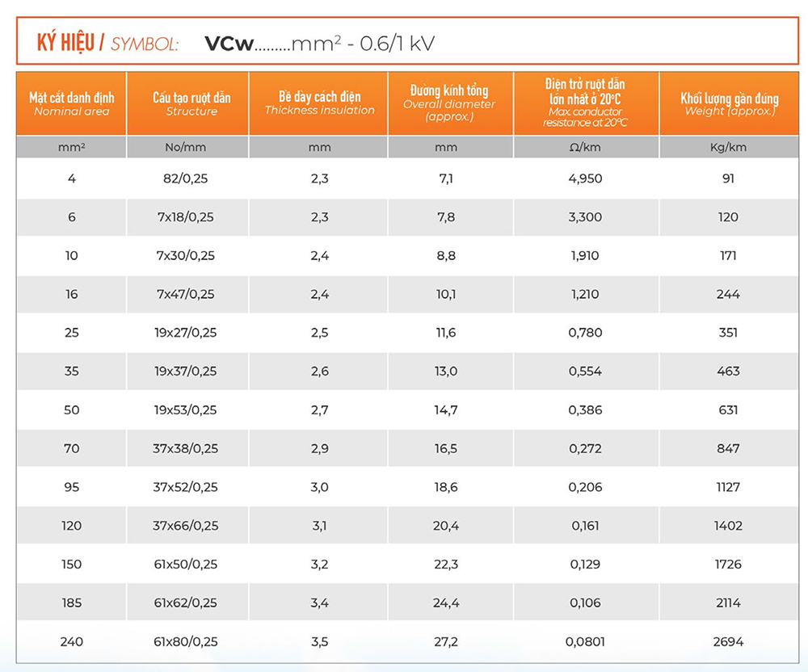This screenshot has height=672, width=808.
Task: Click the No/mm unit cell
Action: [185, 147]
